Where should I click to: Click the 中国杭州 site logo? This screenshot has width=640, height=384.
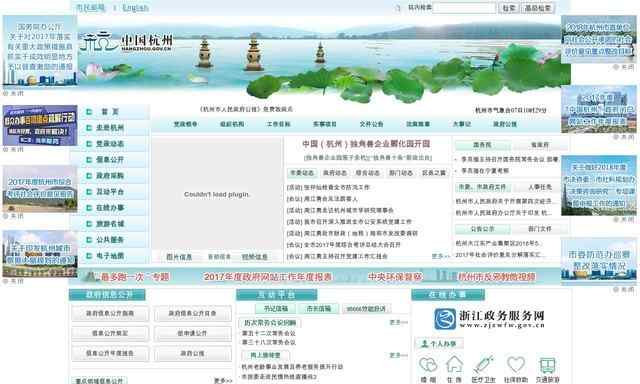click(x=126, y=42)
